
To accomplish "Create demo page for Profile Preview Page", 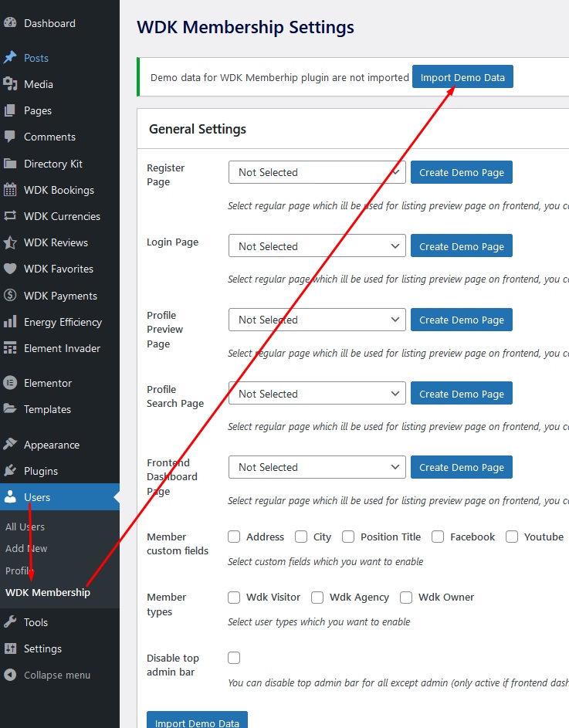I will pos(461,320).
